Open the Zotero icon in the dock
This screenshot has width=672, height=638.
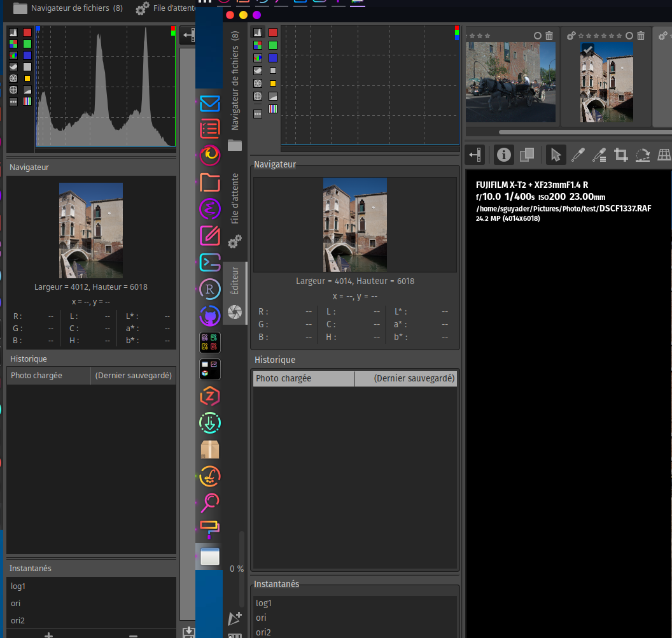click(210, 396)
